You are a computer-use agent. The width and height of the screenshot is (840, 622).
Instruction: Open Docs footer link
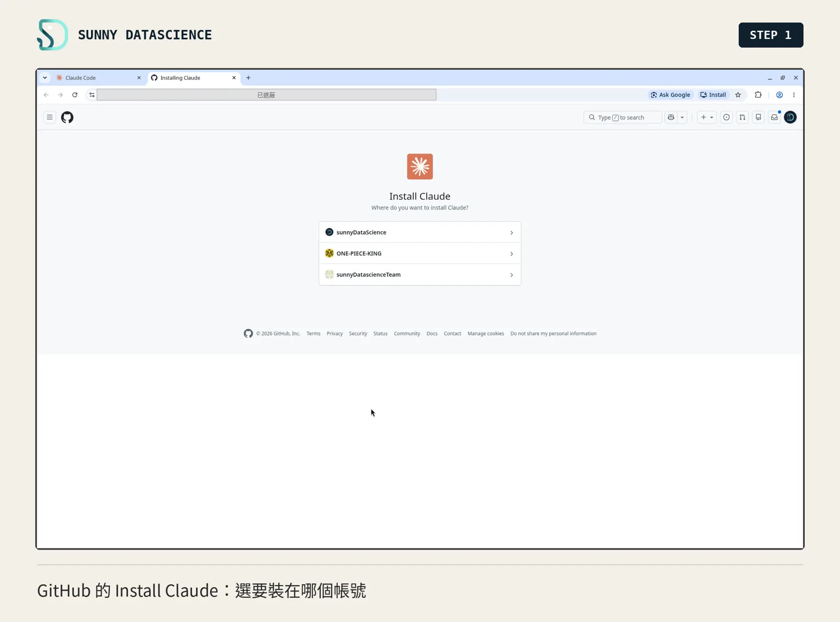tap(432, 333)
